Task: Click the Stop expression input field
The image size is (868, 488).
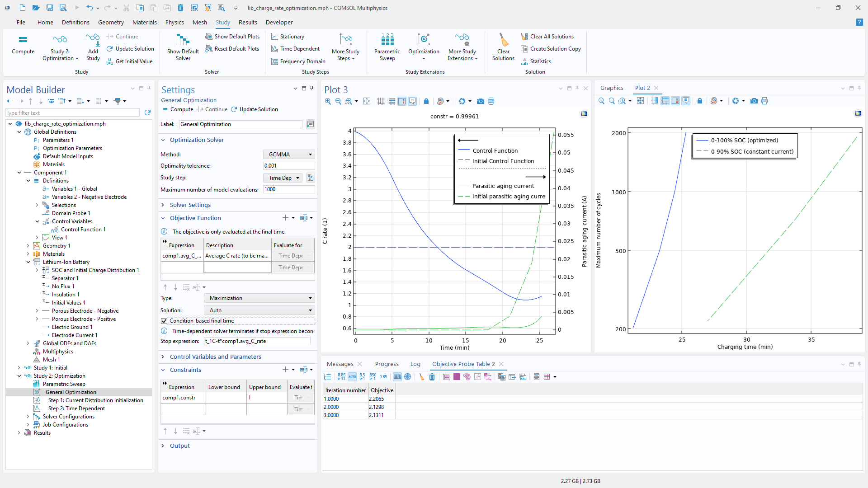Action: coord(257,341)
